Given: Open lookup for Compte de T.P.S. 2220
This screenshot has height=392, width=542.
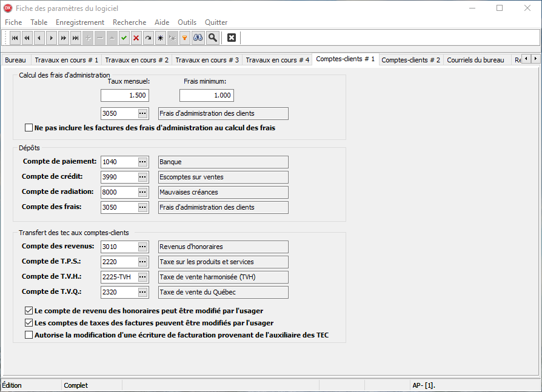Looking at the screenshot, I should pos(142,262).
